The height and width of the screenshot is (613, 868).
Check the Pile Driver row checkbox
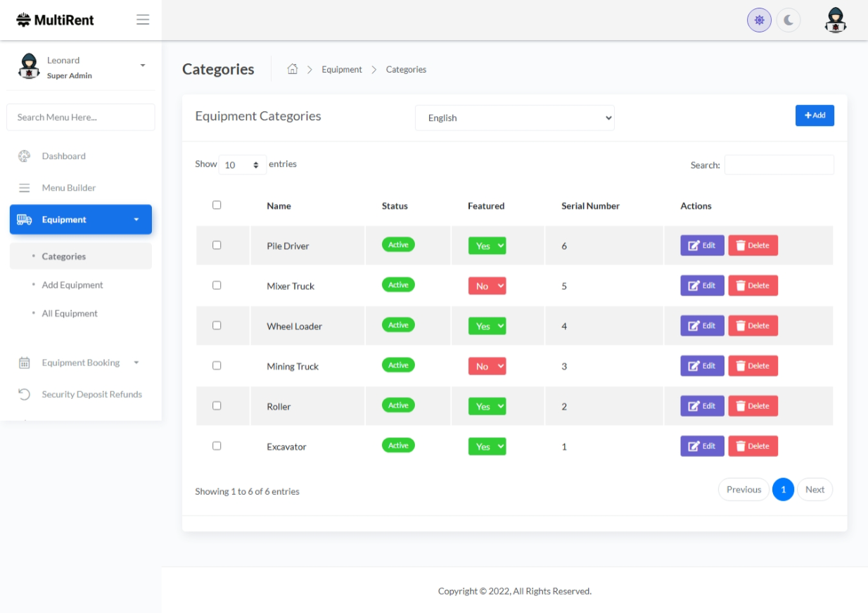(x=217, y=245)
